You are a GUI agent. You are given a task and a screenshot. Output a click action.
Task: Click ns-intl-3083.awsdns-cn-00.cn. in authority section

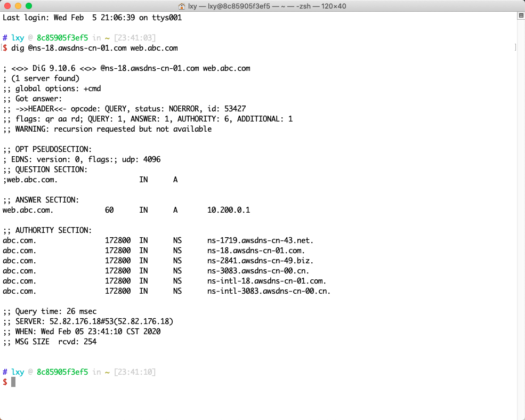pos(269,291)
